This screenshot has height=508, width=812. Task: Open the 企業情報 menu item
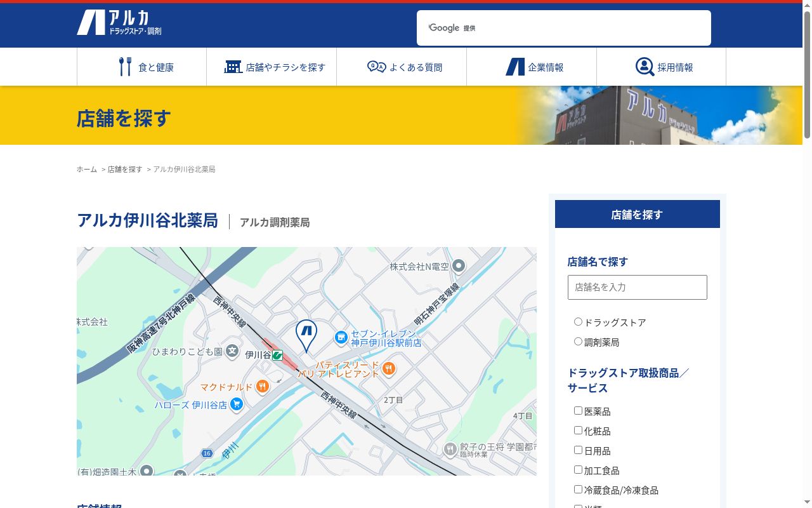click(x=532, y=67)
